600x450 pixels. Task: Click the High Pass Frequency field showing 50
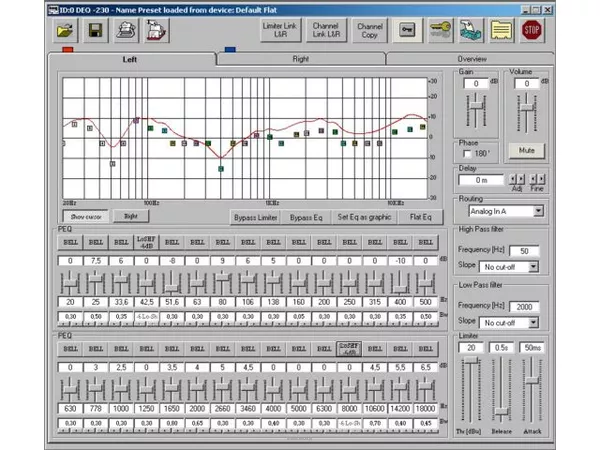click(524, 251)
